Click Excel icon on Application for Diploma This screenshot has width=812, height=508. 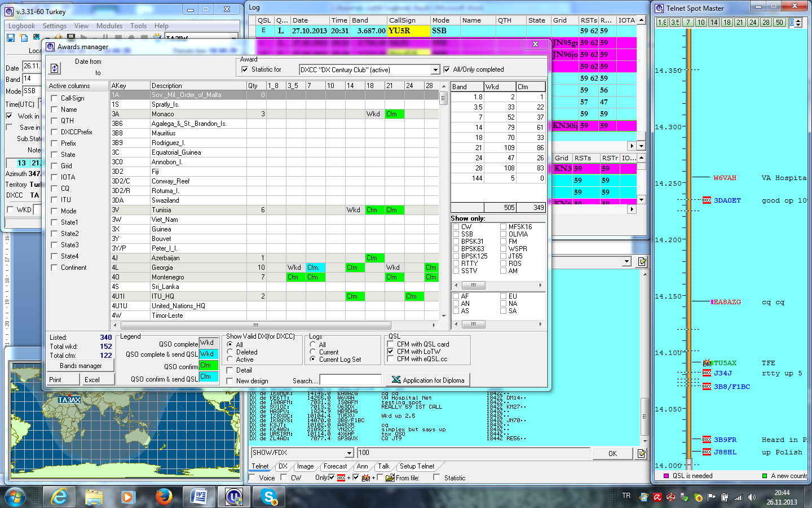point(396,380)
